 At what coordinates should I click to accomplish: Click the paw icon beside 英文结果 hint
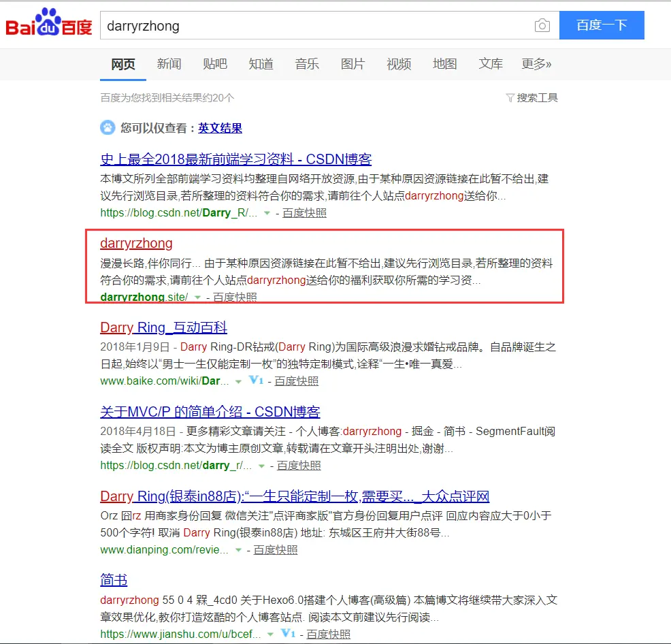(x=108, y=127)
